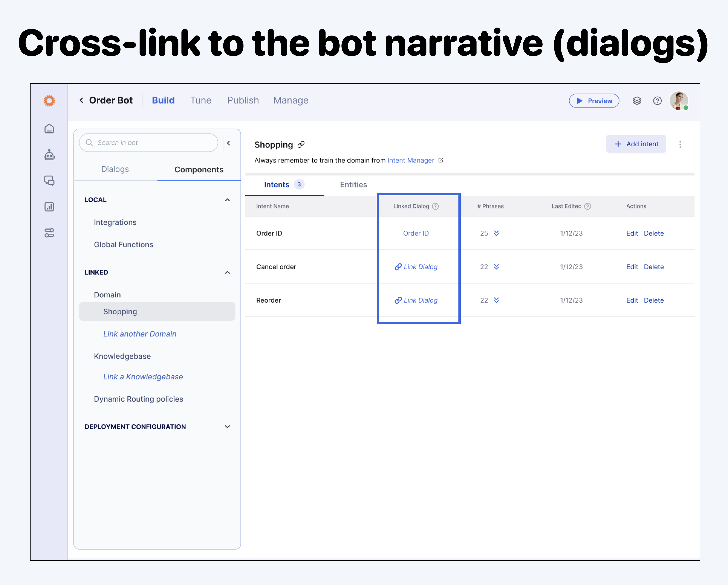Switch to the Tune tab
Viewport: 728px width, 585px height.
(x=201, y=100)
